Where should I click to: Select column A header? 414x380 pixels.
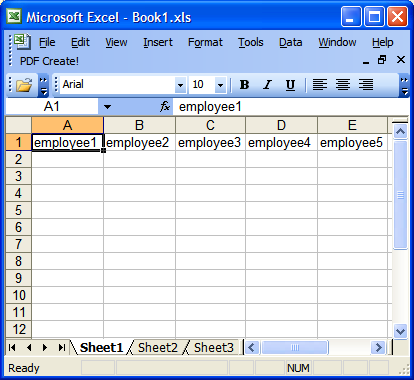[67, 125]
